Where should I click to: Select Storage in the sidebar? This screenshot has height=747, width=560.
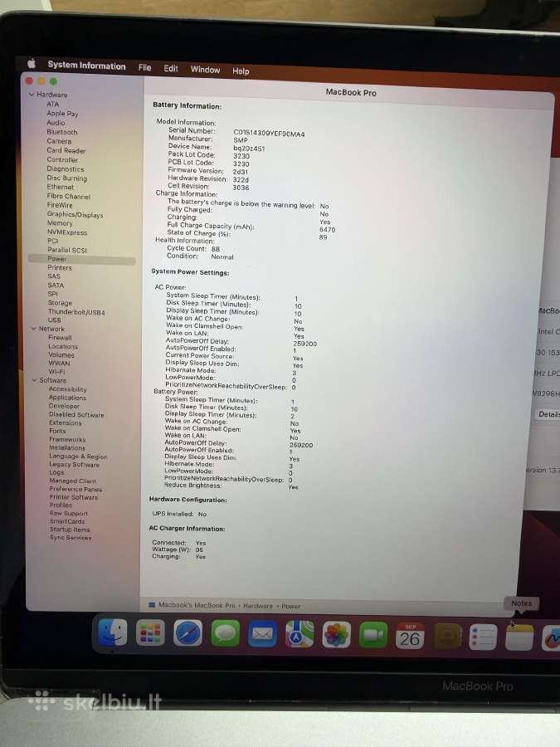coord(60,303)
